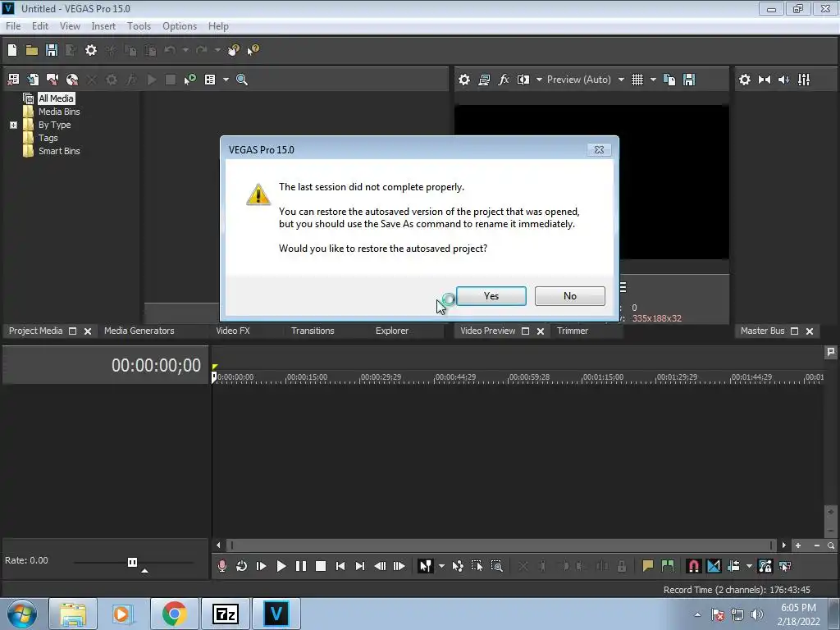Screen dimensions: 840x630
Task: Open the Tools menu
Action: [139, 25]
